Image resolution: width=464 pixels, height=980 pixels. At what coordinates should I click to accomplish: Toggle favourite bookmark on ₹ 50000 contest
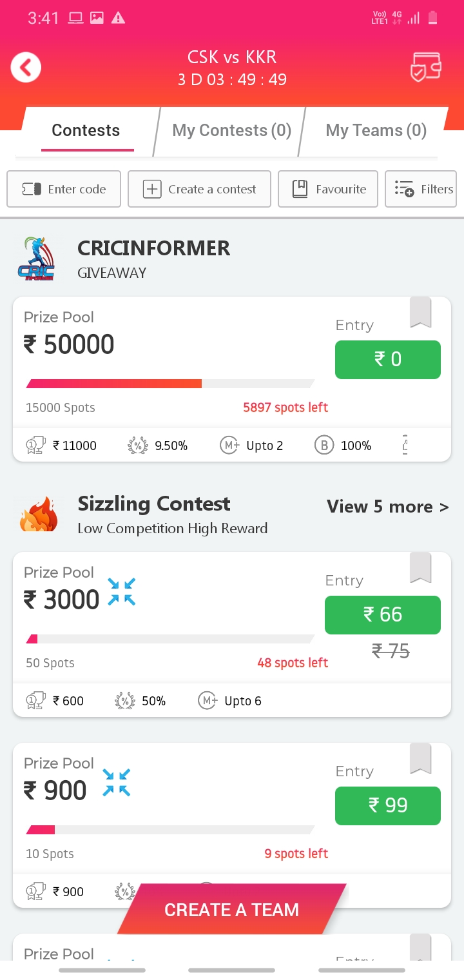click(420, 313)
